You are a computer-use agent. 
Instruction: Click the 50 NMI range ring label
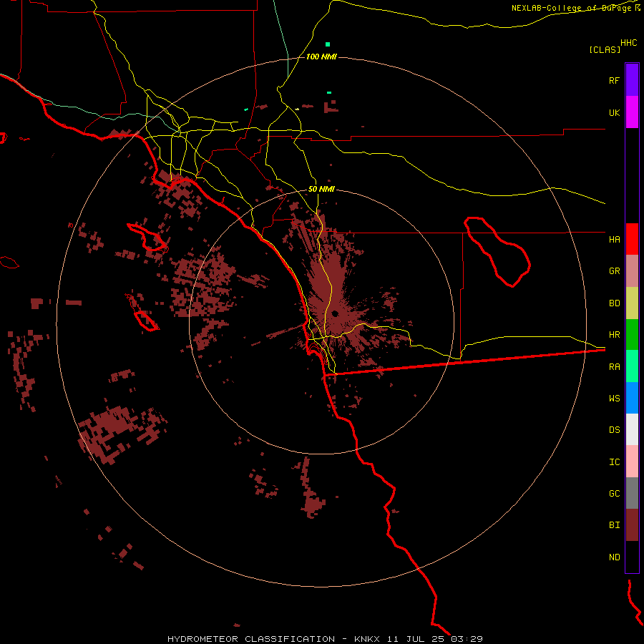coord(321,189)
